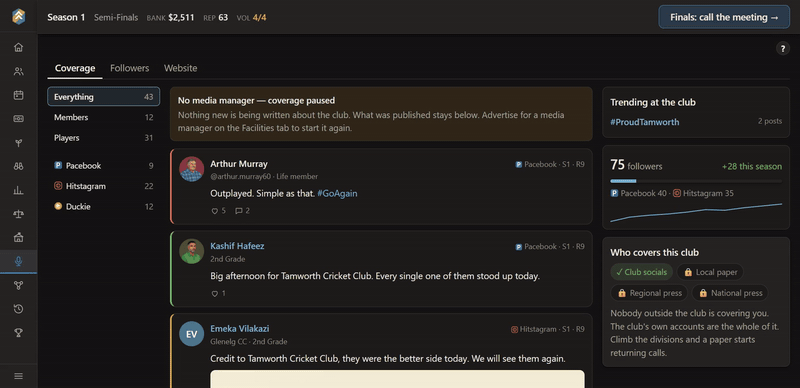Click the 'Trending at the club' heading
The image size is (800, 388).
click(x=653, y=102)
